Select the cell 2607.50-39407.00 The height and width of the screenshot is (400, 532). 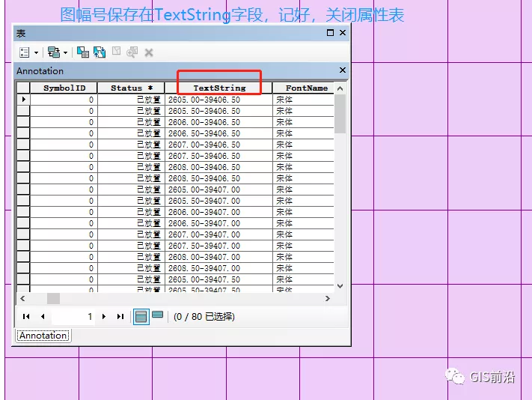tap(218, 246)
